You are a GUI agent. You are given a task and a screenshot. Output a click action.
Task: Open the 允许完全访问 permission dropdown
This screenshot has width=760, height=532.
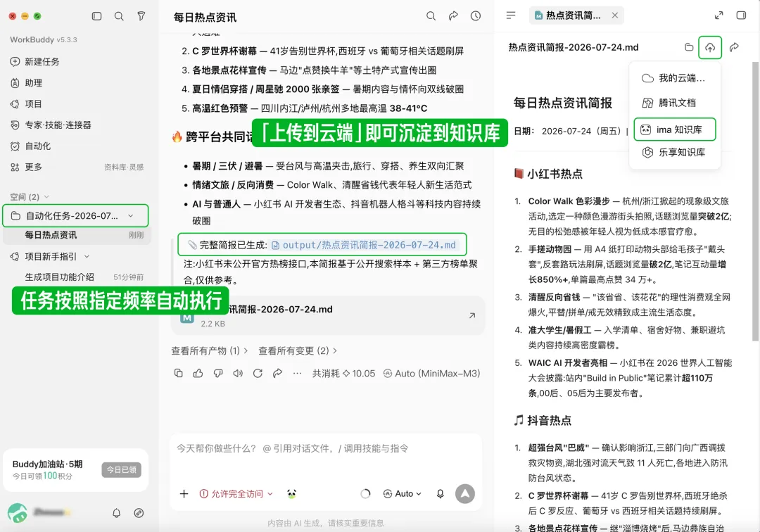click(x=236, y=494)
